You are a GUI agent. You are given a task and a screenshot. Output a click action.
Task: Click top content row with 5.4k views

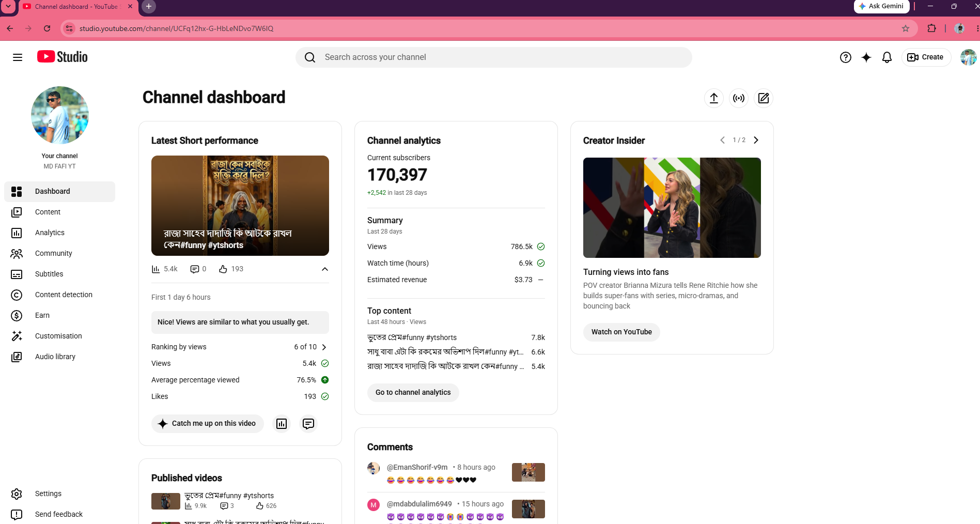(456, 367)
